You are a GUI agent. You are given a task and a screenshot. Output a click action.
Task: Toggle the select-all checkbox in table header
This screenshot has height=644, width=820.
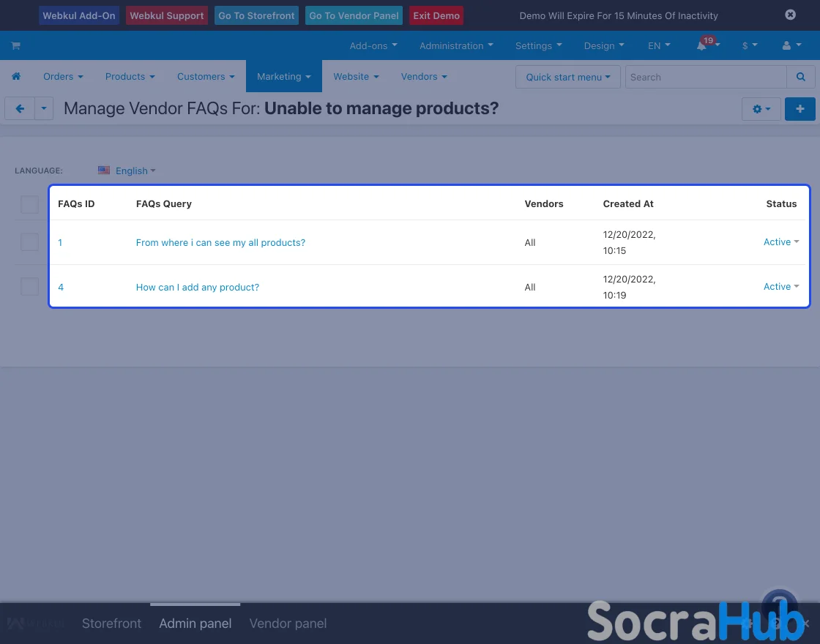click(29, 204)
